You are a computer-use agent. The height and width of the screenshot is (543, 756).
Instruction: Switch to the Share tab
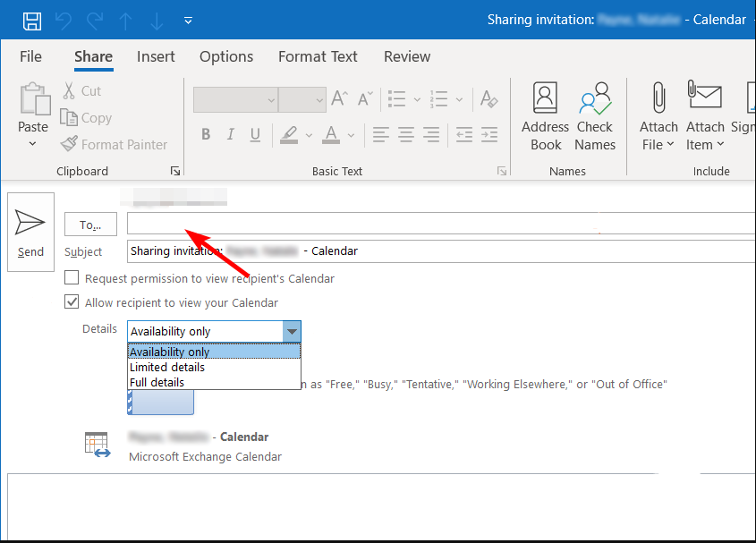tap(94, 56)
